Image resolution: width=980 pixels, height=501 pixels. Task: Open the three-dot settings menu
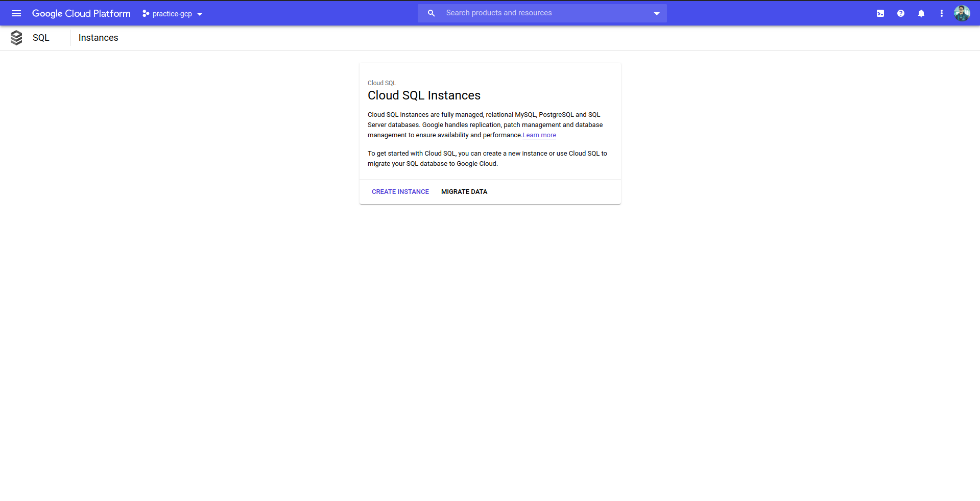pos(942,14)
